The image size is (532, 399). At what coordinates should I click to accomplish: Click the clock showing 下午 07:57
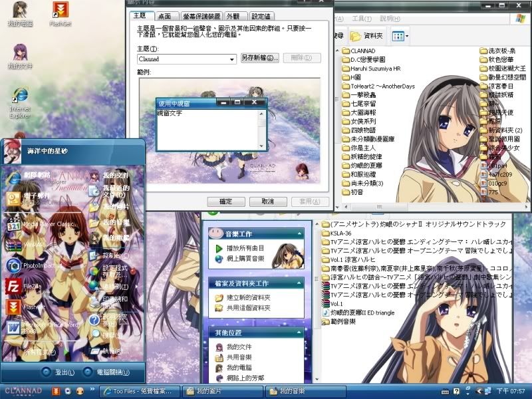coord(511,392)
